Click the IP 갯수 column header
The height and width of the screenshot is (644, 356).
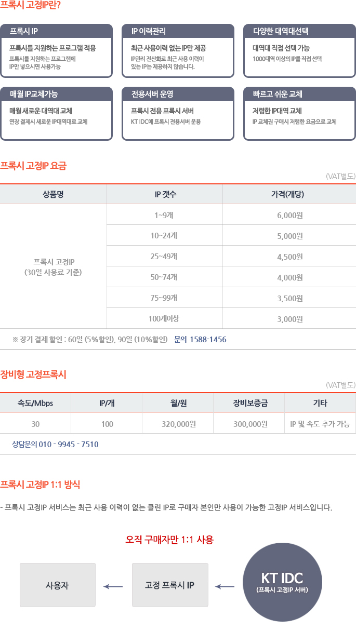tap(165, 194)
